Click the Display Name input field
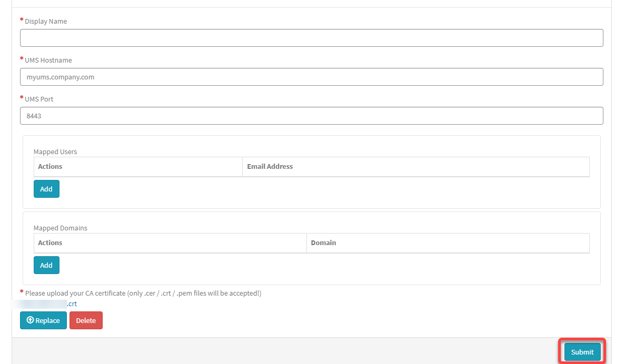 (x=311, y=37)
